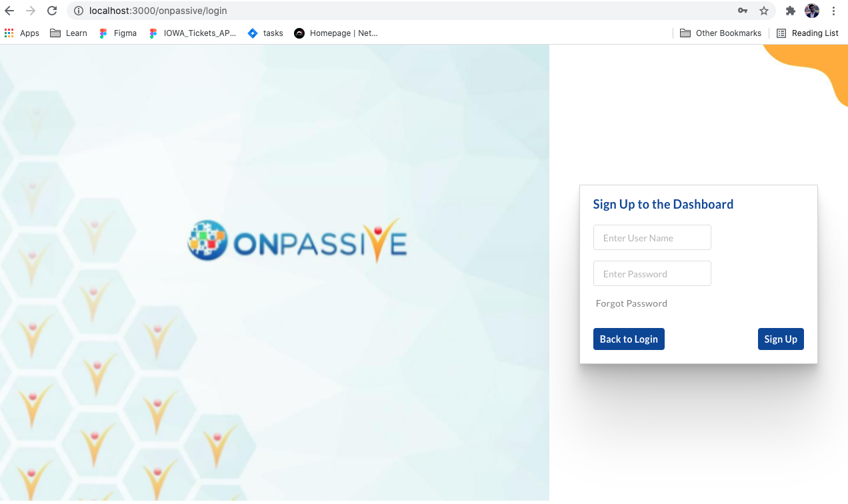Open saved passwords key icon

(743, 11)
